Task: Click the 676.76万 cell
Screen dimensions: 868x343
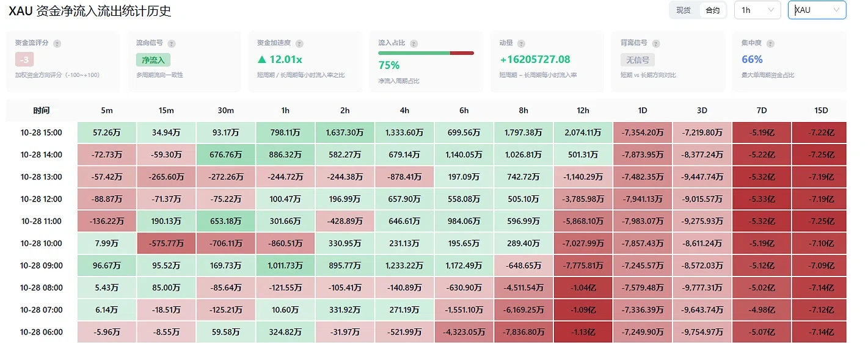Action: [226, 154]
